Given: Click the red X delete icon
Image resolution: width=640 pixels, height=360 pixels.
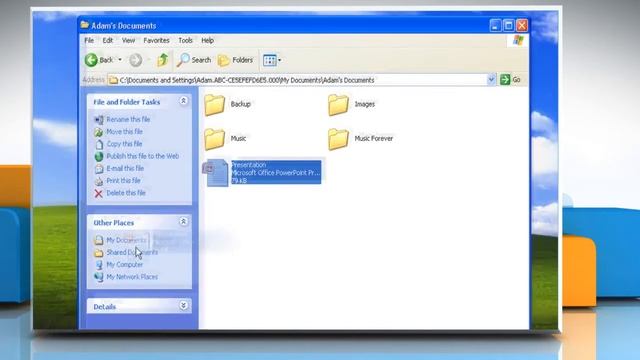Looking at the screenshot, I should [x=98, y=193].
